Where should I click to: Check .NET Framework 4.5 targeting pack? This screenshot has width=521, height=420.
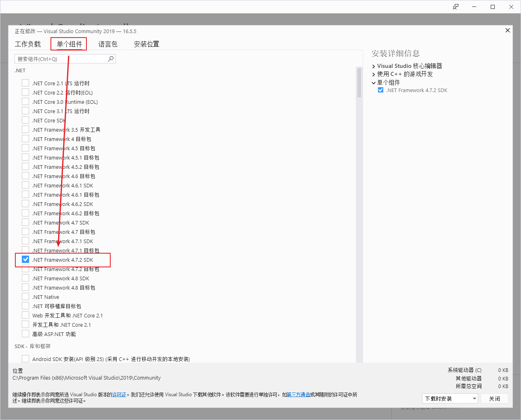(x=25, y=148)
